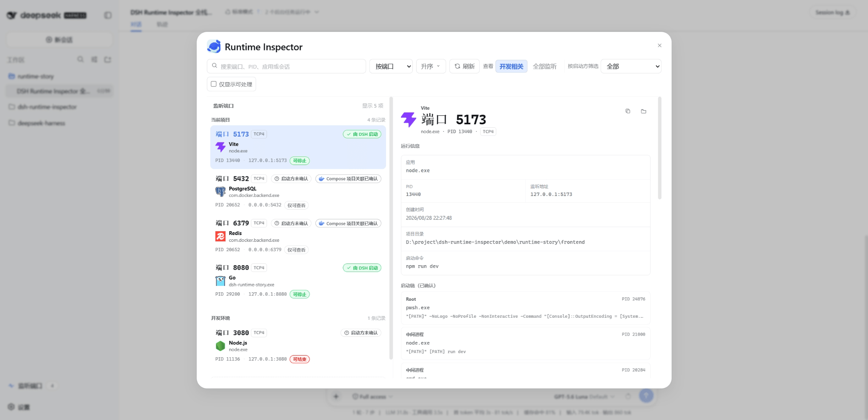Viewport: 868px width, 420px height.
Task: Click the 刷新 refresh button
Action: (x=465, y=66)
